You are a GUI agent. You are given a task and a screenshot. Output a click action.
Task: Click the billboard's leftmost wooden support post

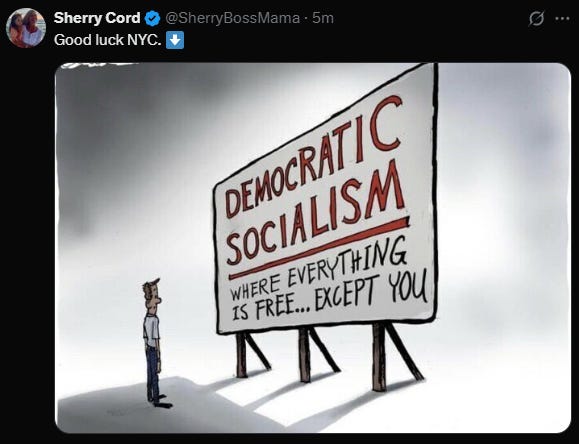(241, 355)
